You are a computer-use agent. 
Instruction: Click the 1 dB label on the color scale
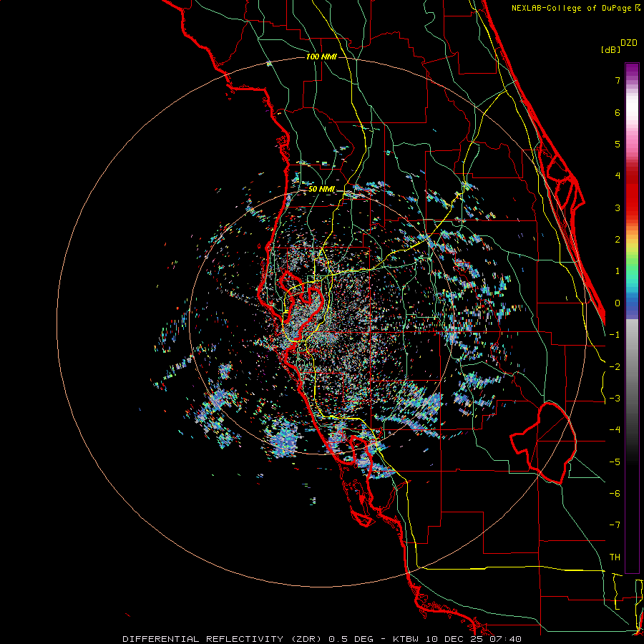pyautogui.click(x=618, y=271)
